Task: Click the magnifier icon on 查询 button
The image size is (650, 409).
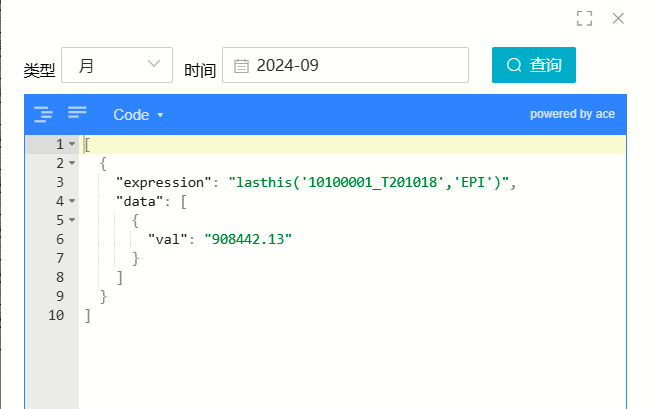Action: pos(514,65)
